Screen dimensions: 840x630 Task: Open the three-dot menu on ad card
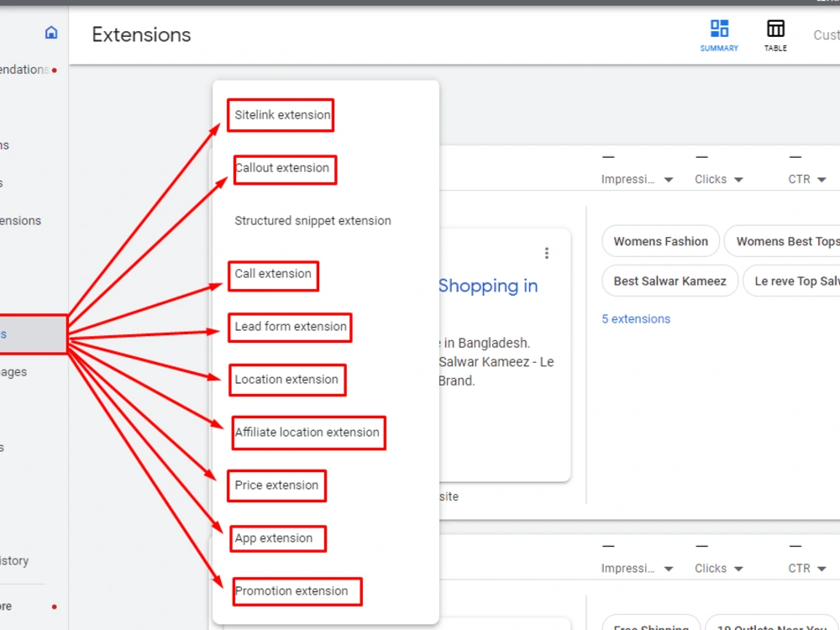(x=547, y=253)
